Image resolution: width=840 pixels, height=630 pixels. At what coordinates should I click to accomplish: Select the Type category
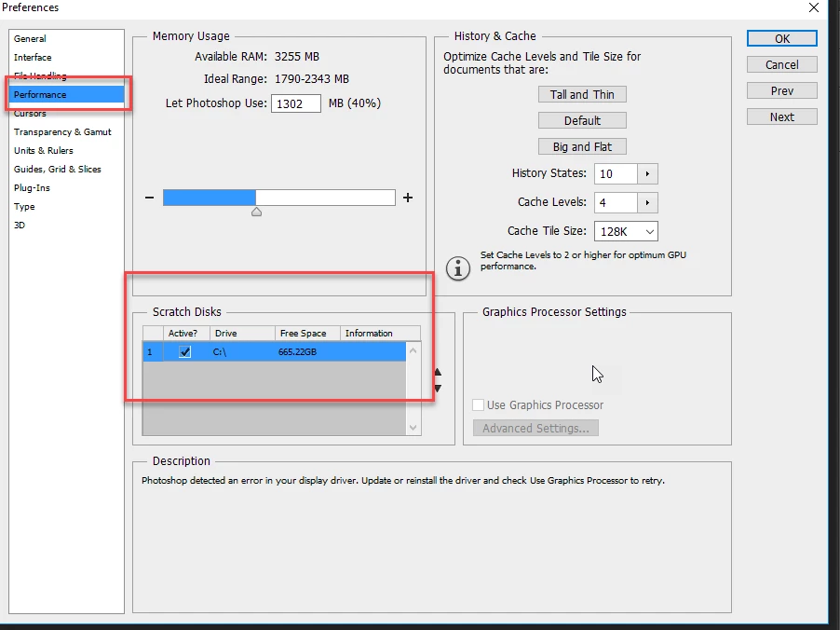pos(24,206)
